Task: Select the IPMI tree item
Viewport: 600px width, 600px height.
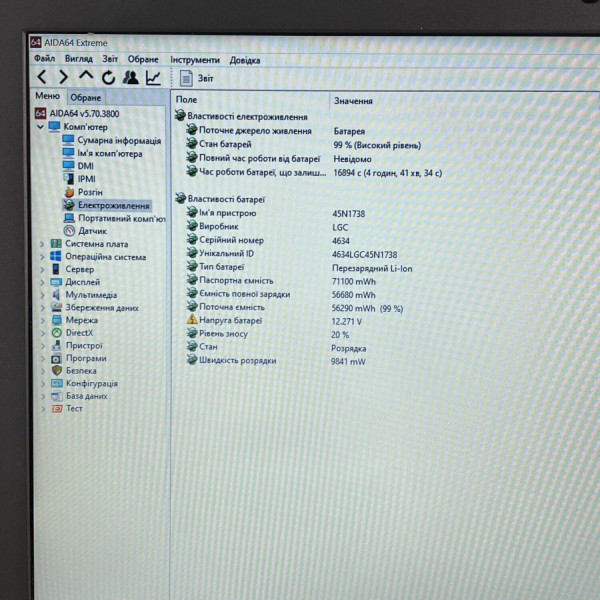Action: point(79,179)
